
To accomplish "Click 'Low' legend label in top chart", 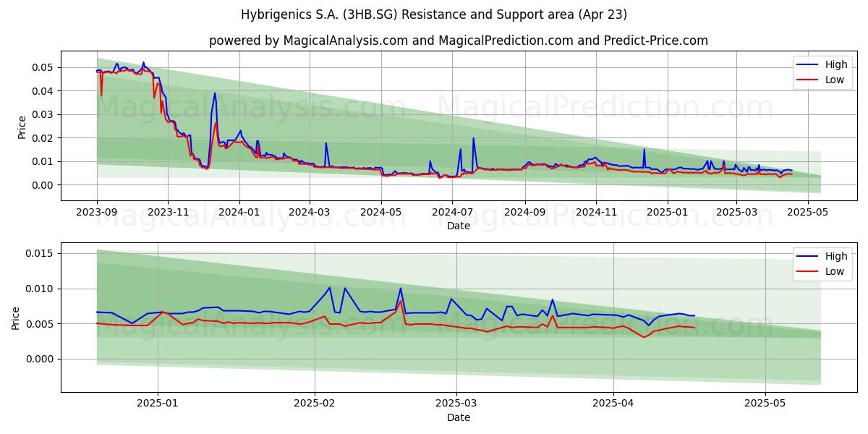I will tap(835, 80).
